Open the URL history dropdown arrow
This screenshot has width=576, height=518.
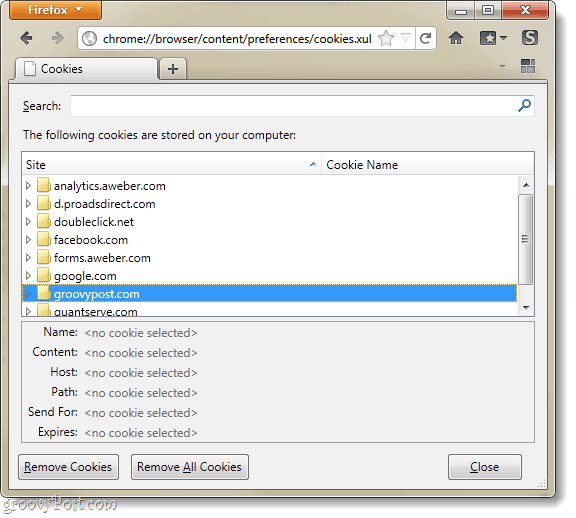(x=405, y=38)
